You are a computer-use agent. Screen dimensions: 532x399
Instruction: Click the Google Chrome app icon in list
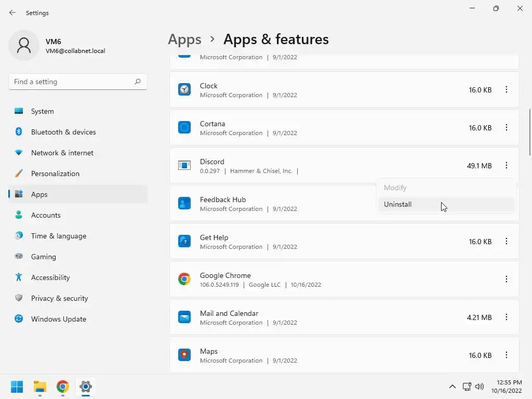184,280
